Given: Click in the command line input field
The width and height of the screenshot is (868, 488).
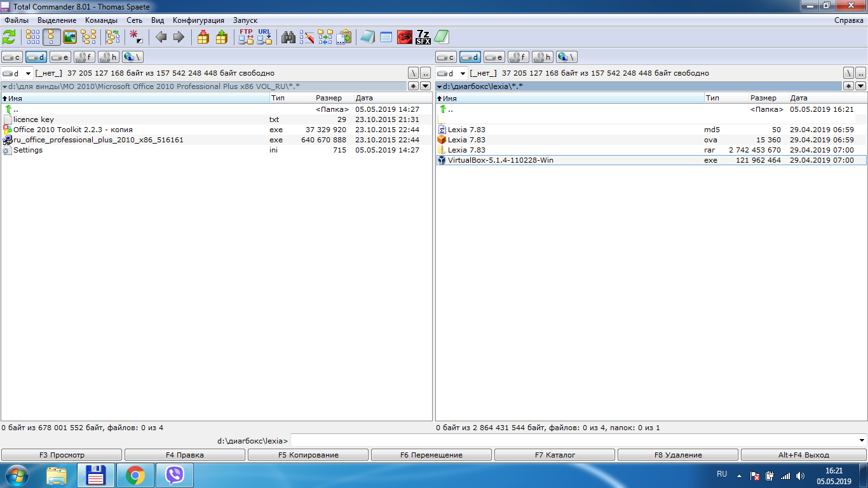Looking at the screenshot, I should pos(574,440).
